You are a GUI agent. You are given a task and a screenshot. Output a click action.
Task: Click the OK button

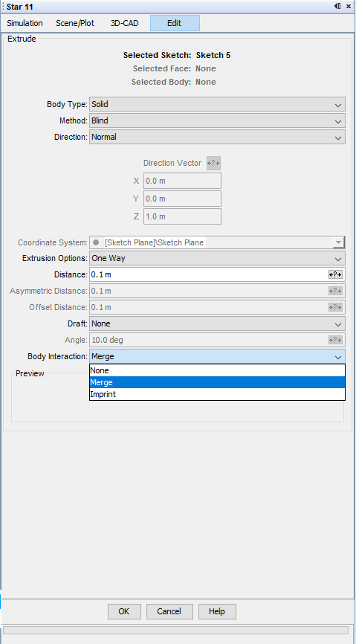(x=124, y=611)
